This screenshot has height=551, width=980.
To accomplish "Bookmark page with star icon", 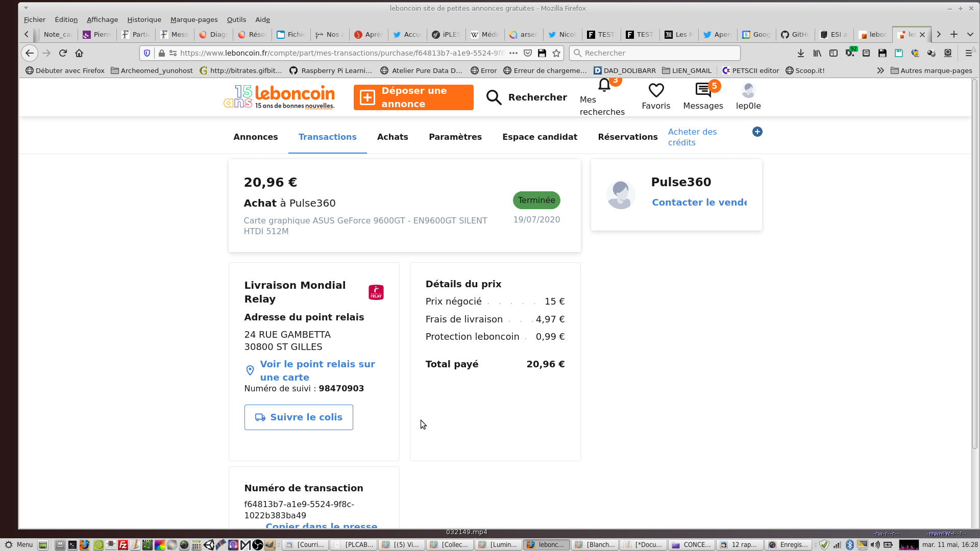I will 556,53.
